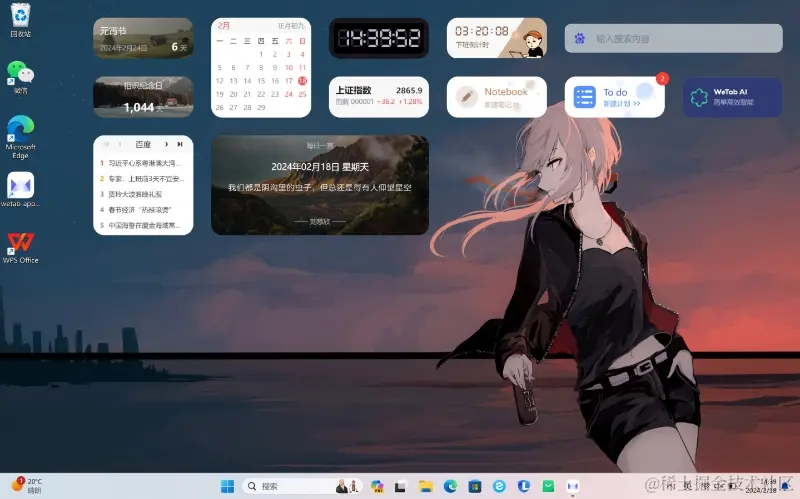
Task: Open the blue L app on taskbar
Action: click(523, 486)
